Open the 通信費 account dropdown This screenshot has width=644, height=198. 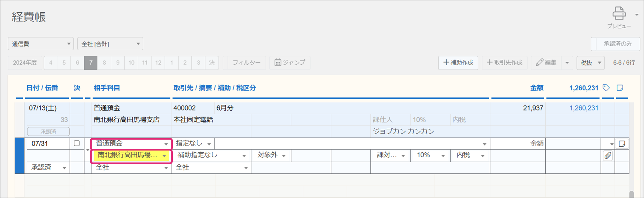(x=41, y=44)
